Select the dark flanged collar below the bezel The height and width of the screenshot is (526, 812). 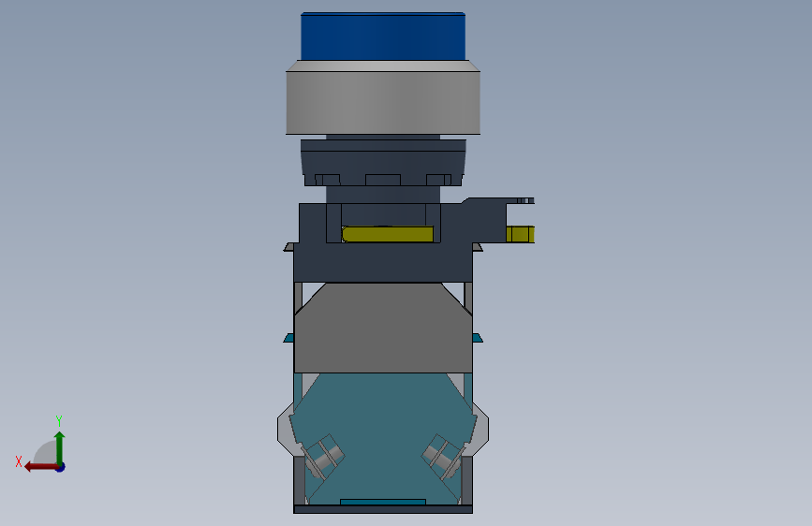(x=383, y=163)
